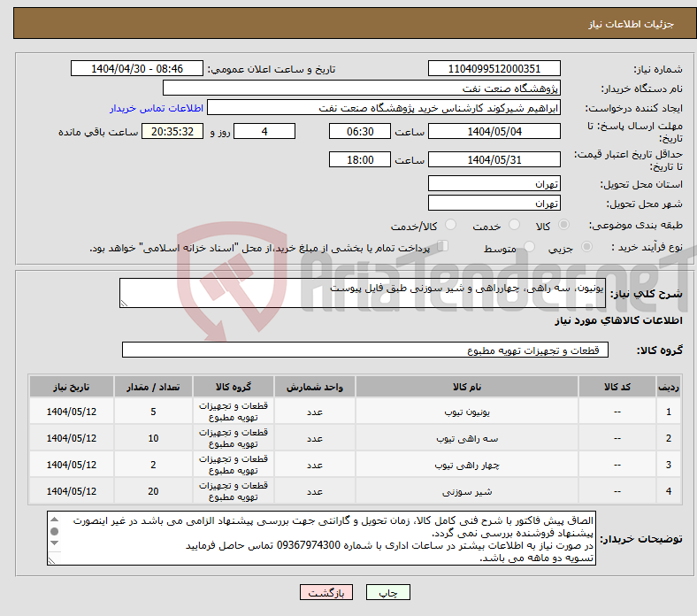The height and width of the screenshot is (616, 697).
Task: Click the کد کالا column header
Action: 617,387
